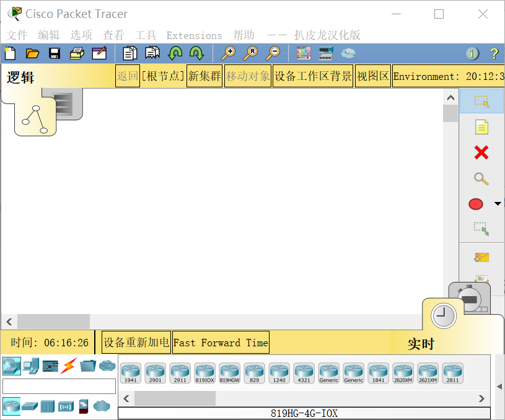Add a simple PDU envelope
The height and width of the screenshot is (420, 505).
(x=481, y=257)
